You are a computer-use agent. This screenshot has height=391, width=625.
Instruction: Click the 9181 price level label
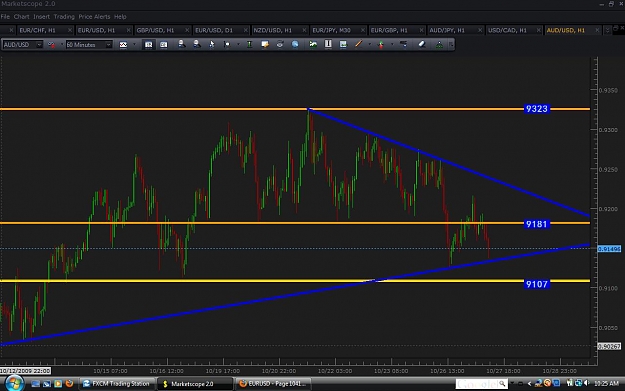537,224
